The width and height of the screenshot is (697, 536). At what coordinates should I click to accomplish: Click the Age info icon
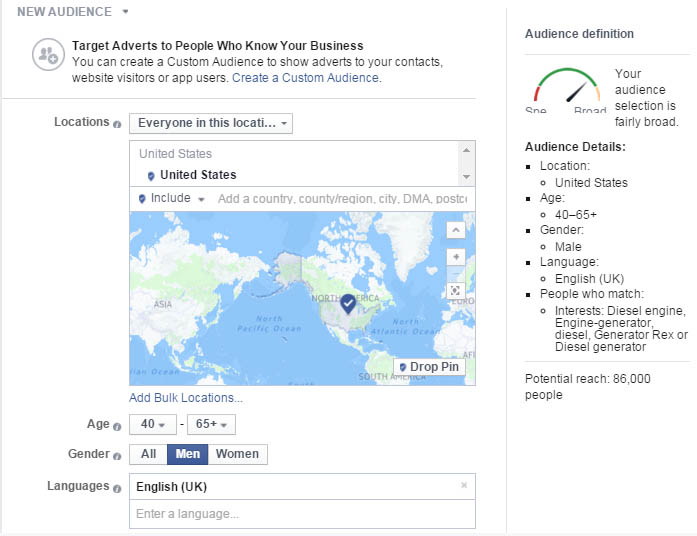click(x=117, y=425)
